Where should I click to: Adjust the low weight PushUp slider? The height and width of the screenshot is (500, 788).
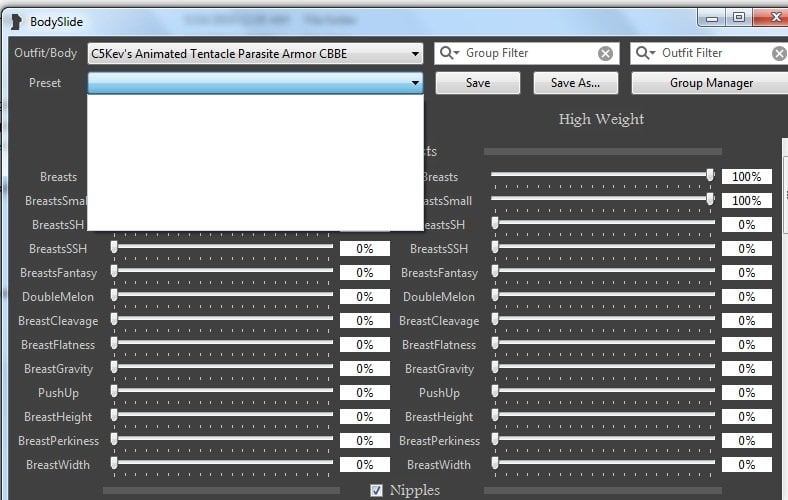coord(222,391)
